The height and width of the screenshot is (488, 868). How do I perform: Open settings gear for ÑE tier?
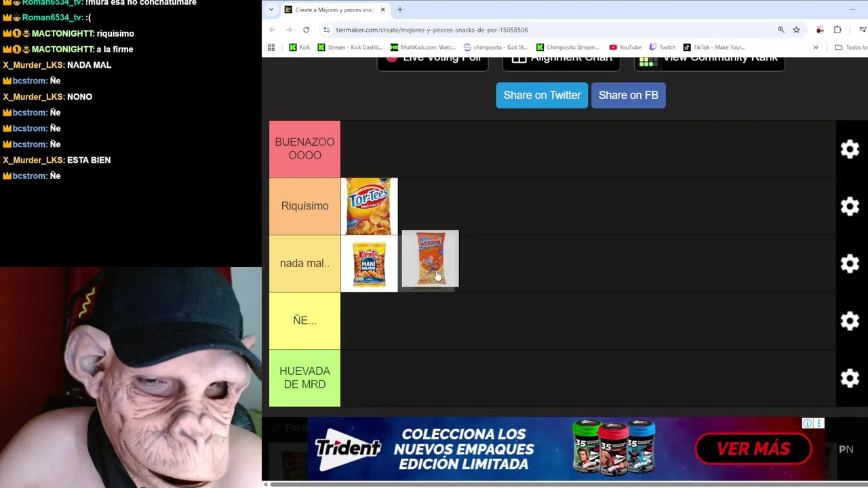click(x=850, y=321)
